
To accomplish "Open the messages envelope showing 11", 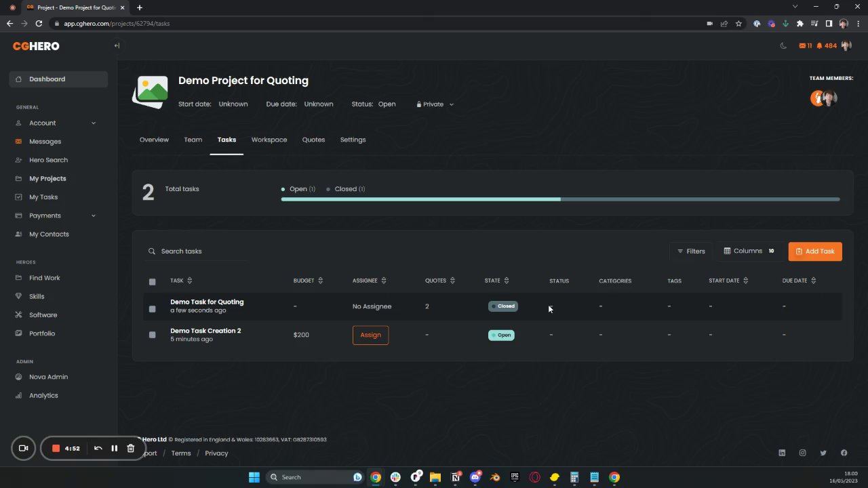I will 806,46.
